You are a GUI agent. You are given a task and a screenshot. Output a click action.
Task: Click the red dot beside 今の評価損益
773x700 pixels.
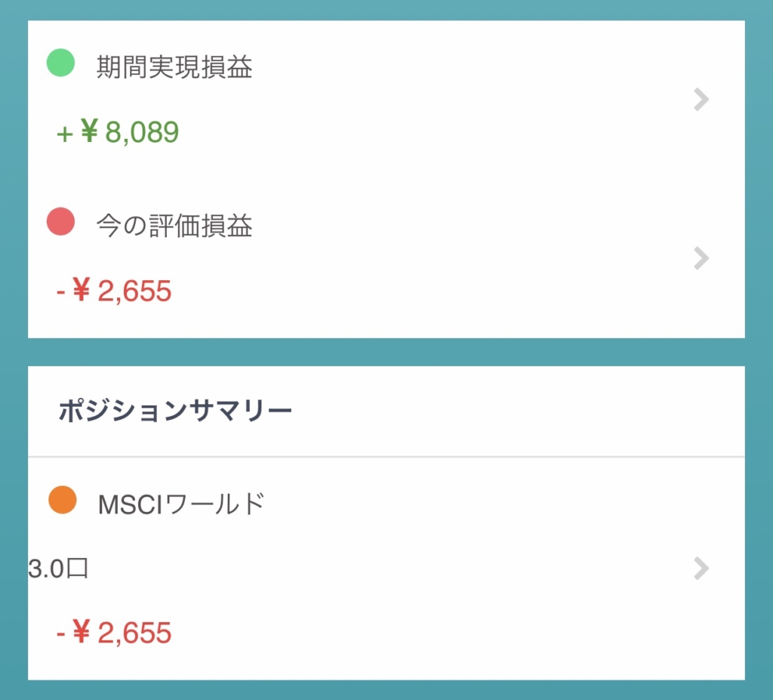click(60, 221)
